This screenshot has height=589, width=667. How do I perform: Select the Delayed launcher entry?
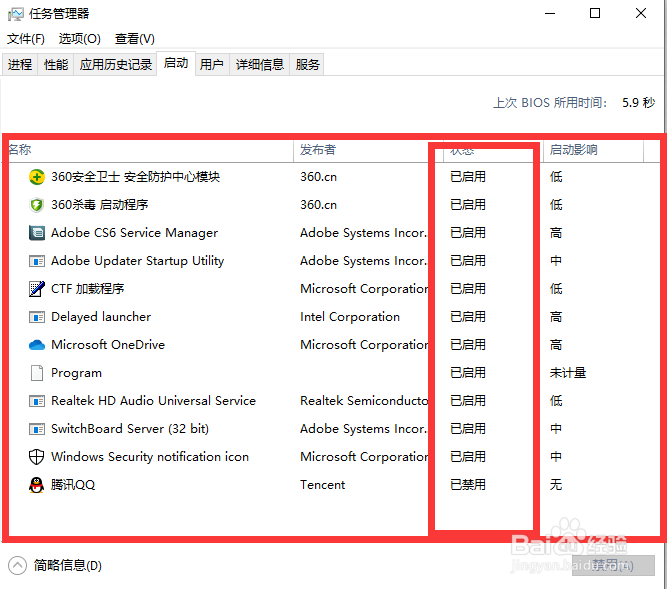334,317
